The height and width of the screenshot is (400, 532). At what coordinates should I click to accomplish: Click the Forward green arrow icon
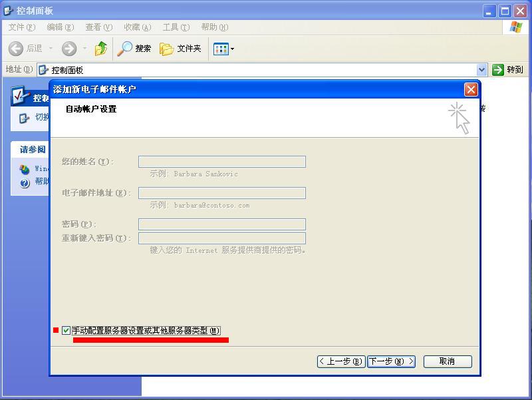click(69, 49)
